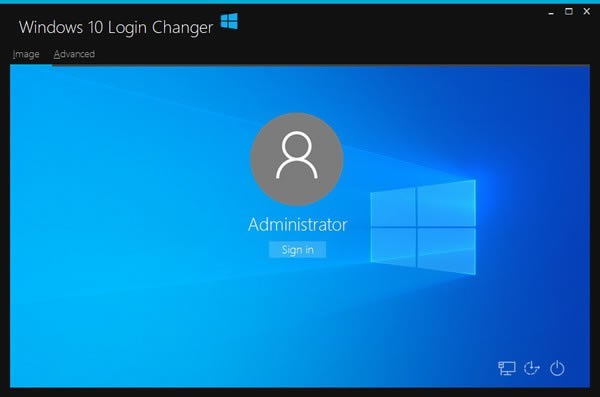The image size is (600, 397).
Task: Open the network connection icon
Action: point(507,368)
